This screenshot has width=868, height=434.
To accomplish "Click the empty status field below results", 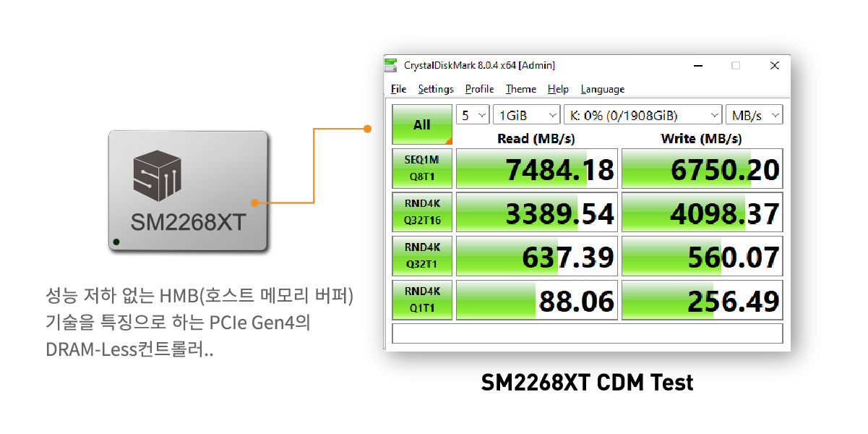I will click(x=587, y=333).
